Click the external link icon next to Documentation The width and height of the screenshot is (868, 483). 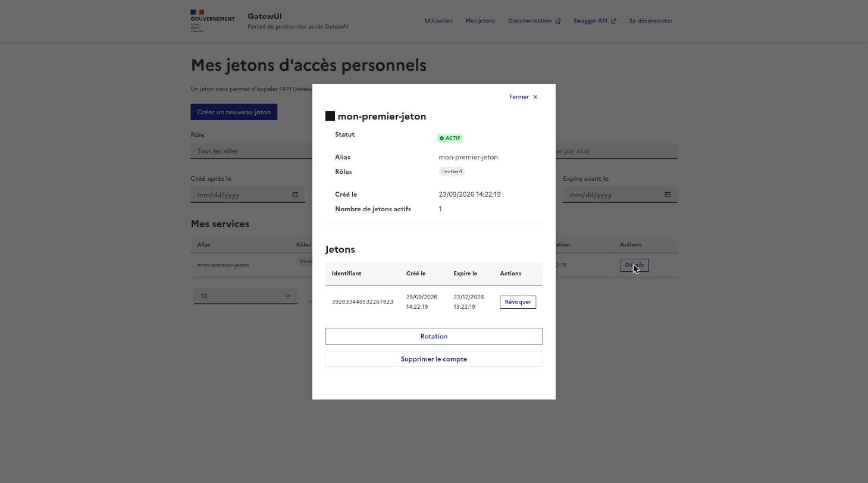pos(558,21)
